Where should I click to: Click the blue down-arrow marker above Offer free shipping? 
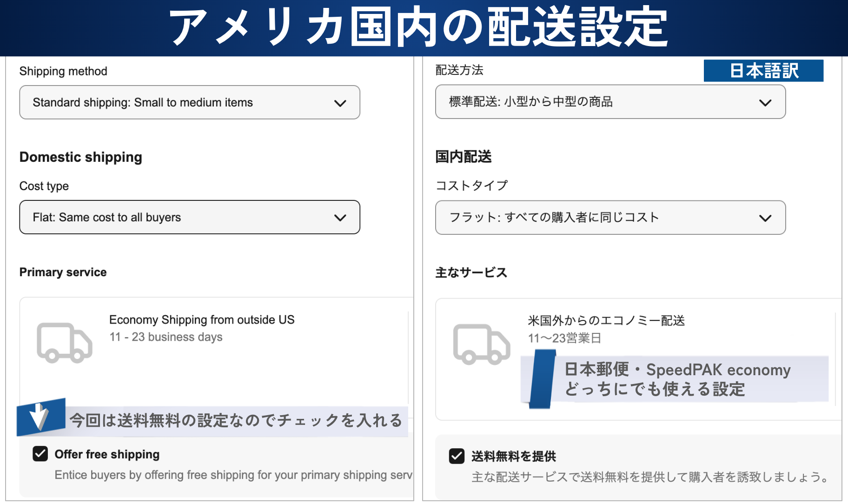pos(40,417)
